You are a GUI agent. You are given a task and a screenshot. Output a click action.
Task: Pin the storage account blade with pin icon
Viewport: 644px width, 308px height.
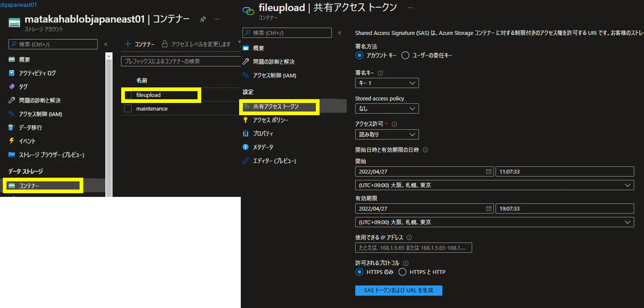point(203,19)
